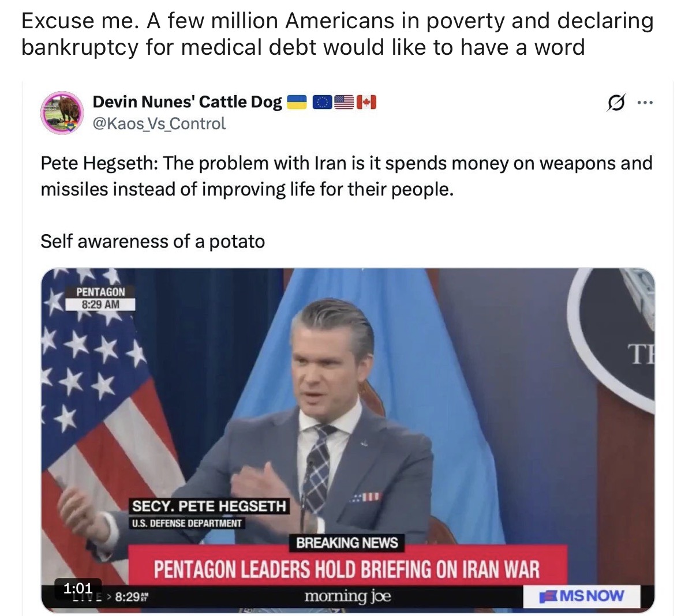Click the 1:01 video duration badge
Screen dimensions: 696x616
[x=77, y=588]
